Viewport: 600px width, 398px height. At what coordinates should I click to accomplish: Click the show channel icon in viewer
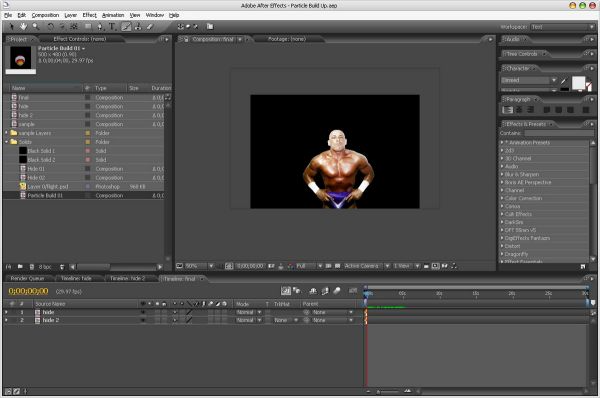pos(290,266)
